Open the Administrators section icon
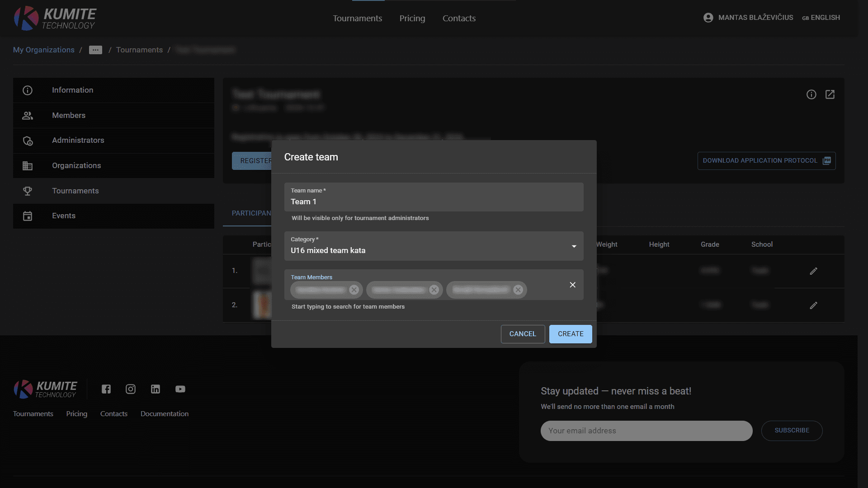 tap(28, 141)
